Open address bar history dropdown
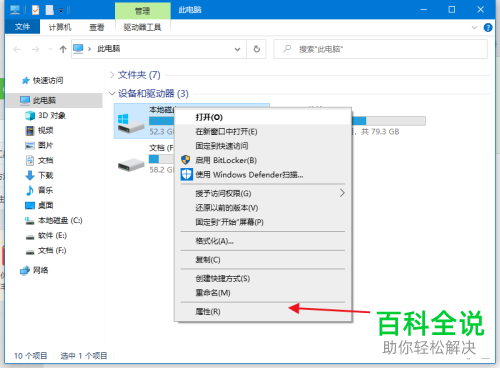The height and width of the screenshot is (368, 500). (x=237, y=49)
